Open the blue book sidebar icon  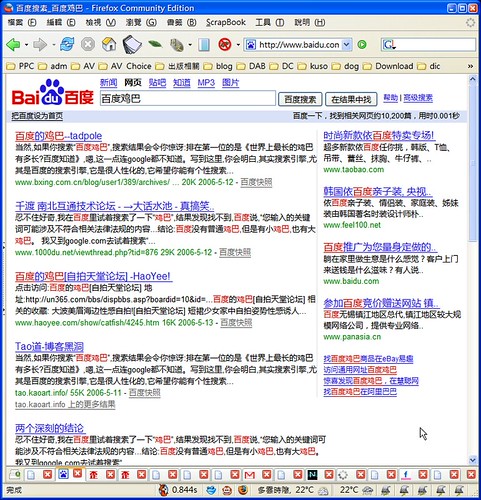pos(204,44)
